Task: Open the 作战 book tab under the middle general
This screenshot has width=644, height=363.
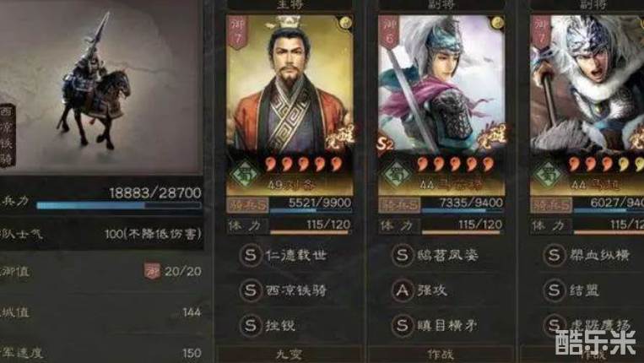Action: pyautogui.click(x=441, y=355)
